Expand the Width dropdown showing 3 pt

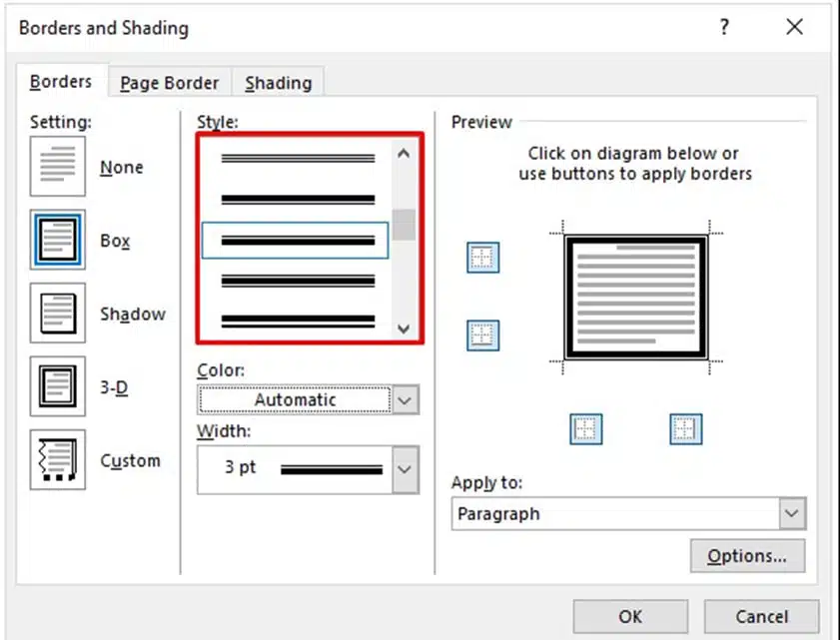[x=405, y=468]
